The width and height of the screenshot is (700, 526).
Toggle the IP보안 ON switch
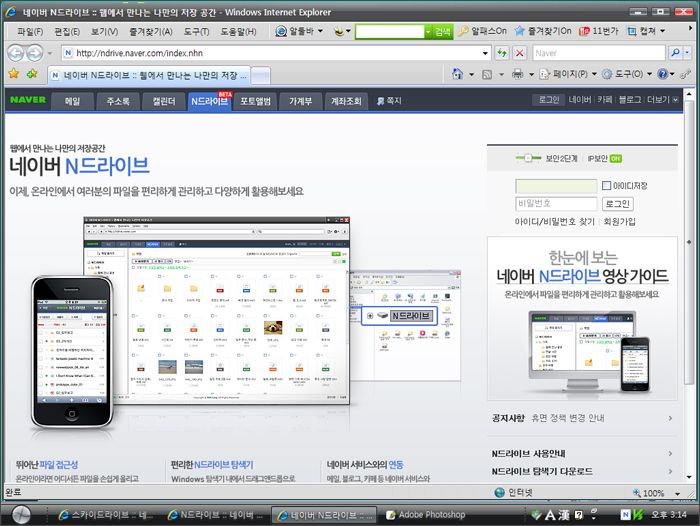pos(616,159)
